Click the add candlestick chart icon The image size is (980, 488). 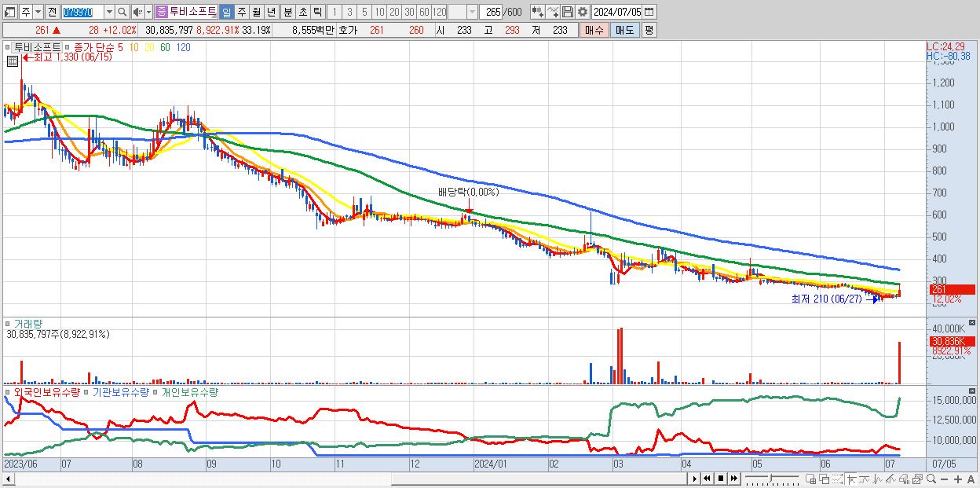pos(537,12)
